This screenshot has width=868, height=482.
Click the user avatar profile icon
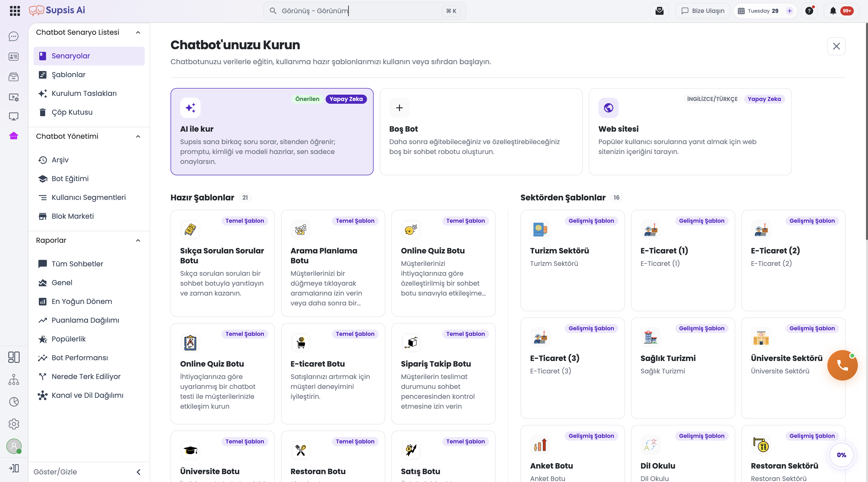click(x=14, y=446)
